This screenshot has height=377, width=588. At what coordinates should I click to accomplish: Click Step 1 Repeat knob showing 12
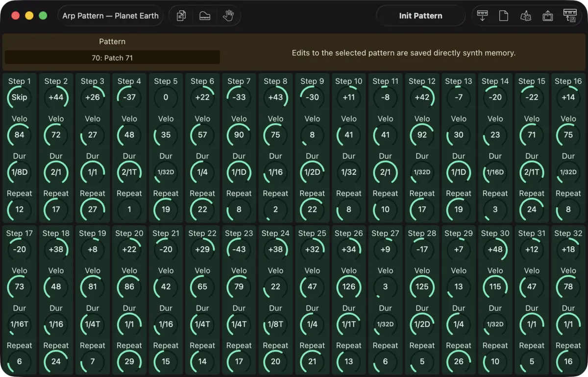(20, 210)
